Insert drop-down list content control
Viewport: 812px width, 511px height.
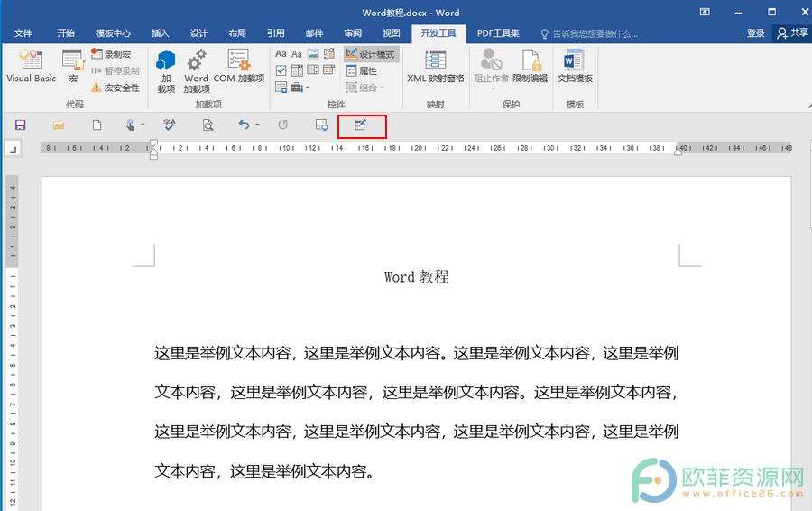click(x=313, y=70)
